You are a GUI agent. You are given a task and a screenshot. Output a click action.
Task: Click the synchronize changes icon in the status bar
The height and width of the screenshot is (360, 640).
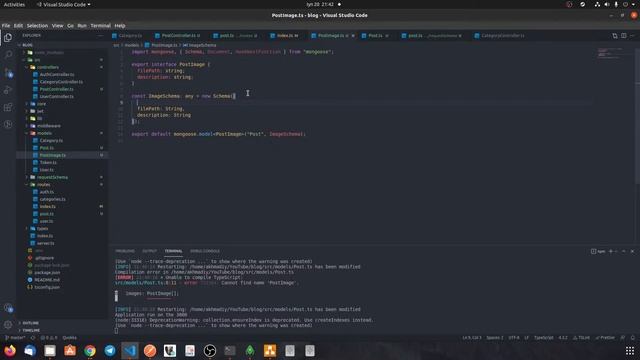33,338
